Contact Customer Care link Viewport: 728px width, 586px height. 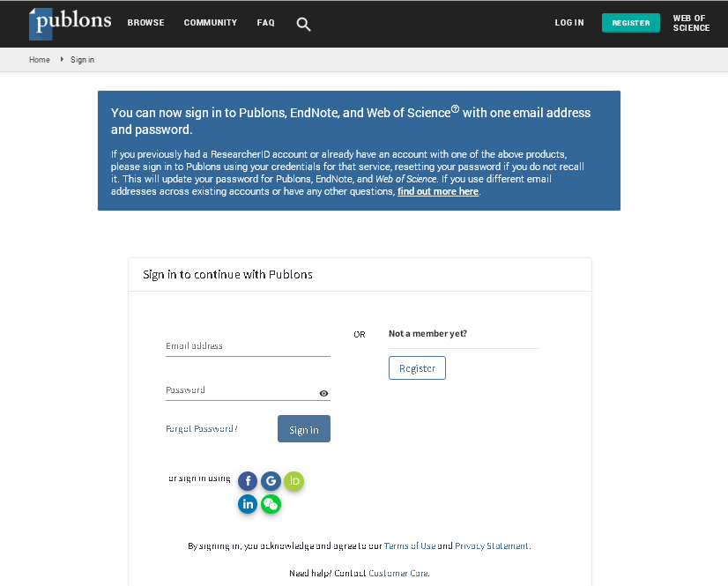point(398,573)
